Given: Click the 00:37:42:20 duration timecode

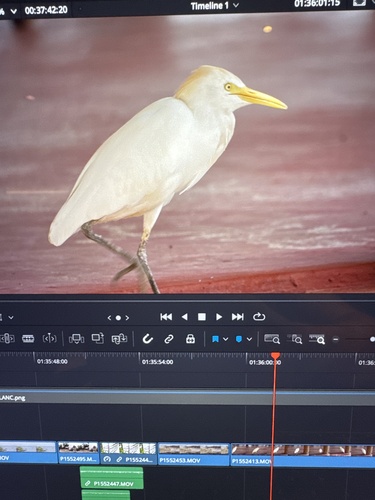Looking at the screenshot, I should tap(46, 10).
